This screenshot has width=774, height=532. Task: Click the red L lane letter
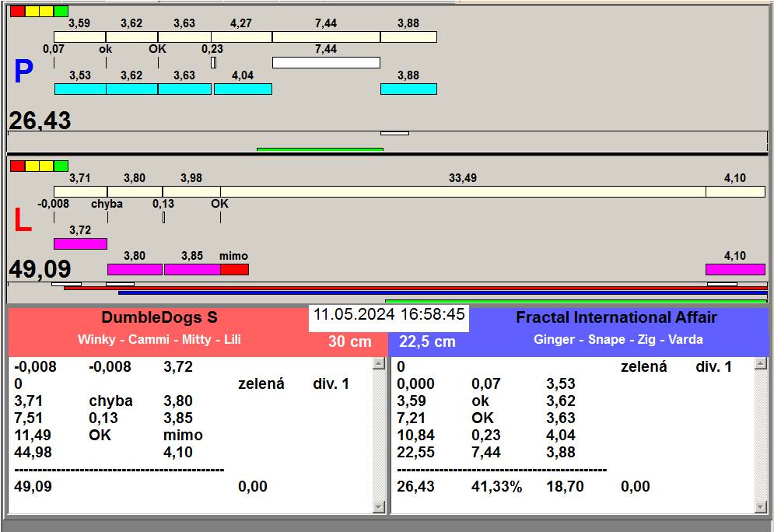tap(23, 220)
